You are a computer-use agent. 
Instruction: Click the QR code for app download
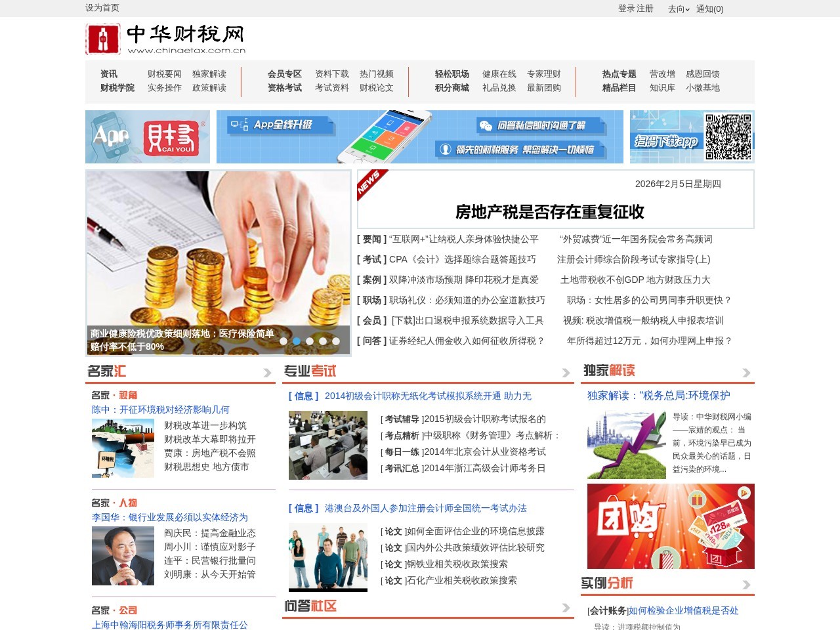point(728,136)
